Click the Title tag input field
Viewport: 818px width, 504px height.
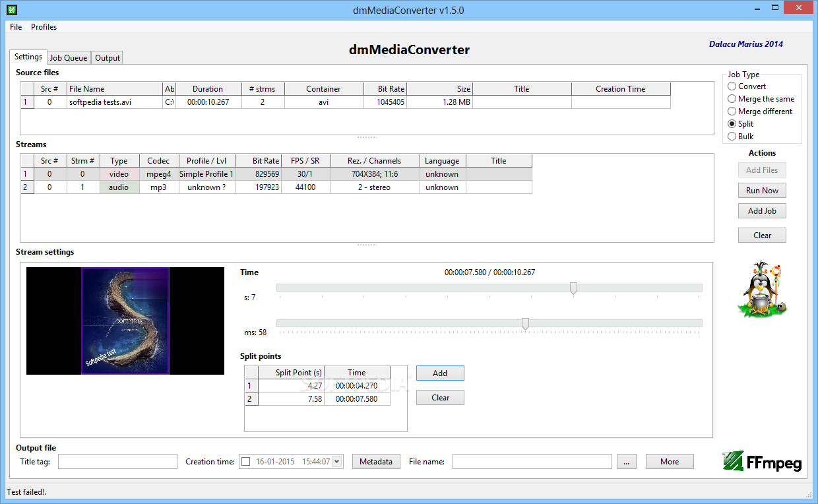[x=117, y=462]
